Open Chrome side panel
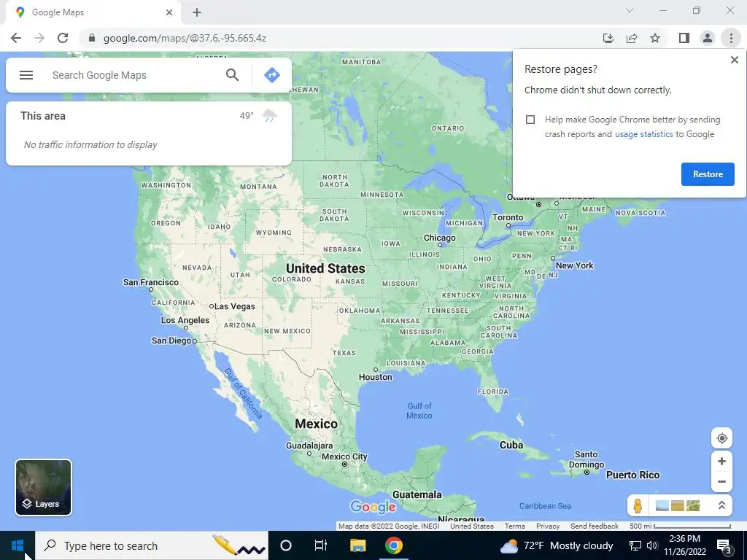The width and height of the screenshot is (747, 560). pyautogui.click(x=684, y=38)
